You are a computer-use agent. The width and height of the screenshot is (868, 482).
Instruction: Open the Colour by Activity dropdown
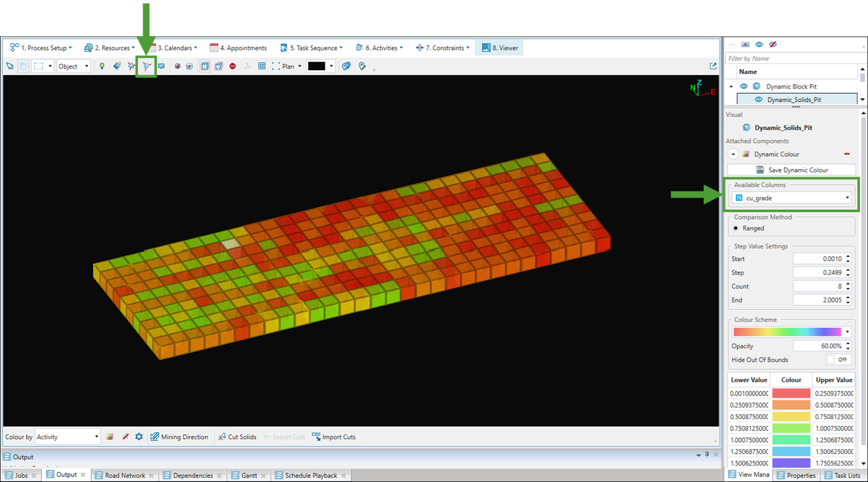[67, 437]
